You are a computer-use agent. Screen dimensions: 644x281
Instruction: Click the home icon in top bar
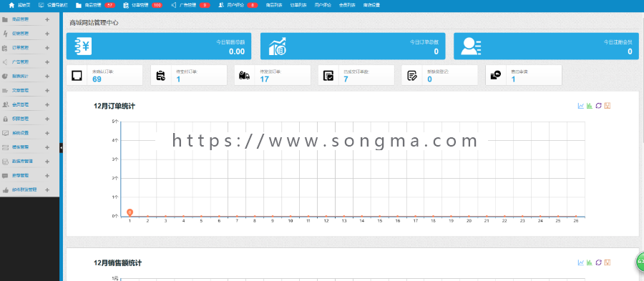[11, 5]
